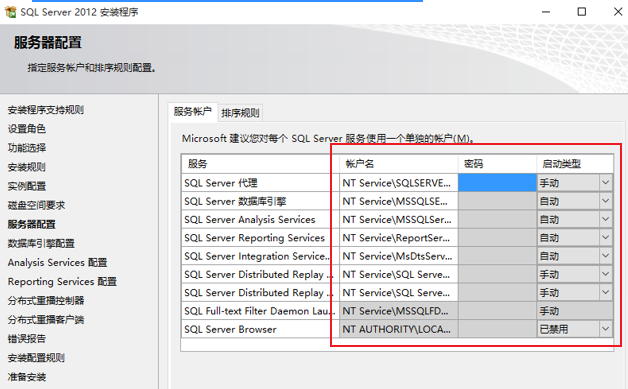This screenshot has width=628, height=389.
Task: Expand startup type for SQL Server Analysis Services
Action: [x=606, y=219]
